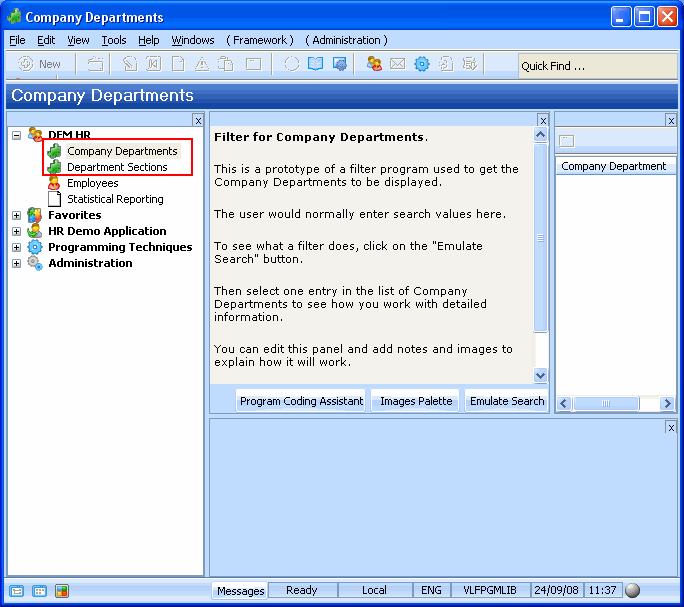Click the Statistical Reporting page icon
Viewport: 684px width, 607px height.
coord(55,199)
